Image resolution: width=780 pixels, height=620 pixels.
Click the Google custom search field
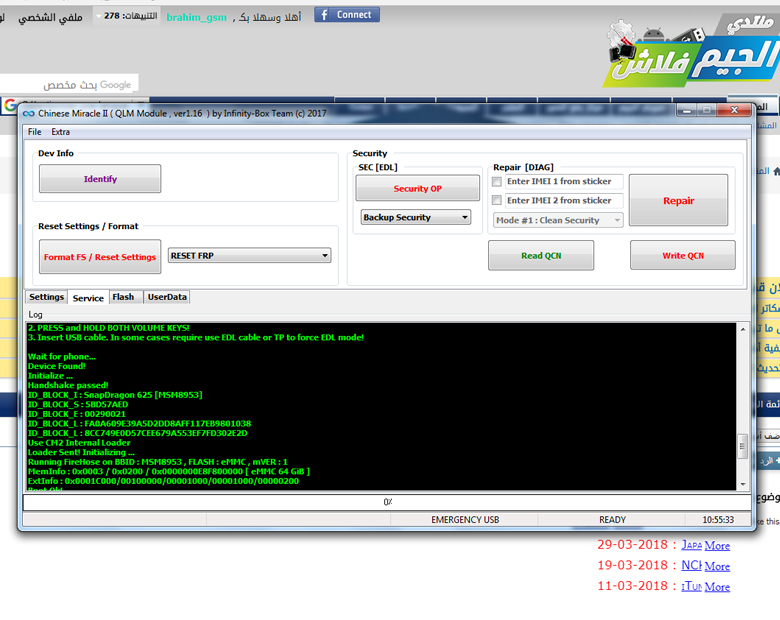69,85
